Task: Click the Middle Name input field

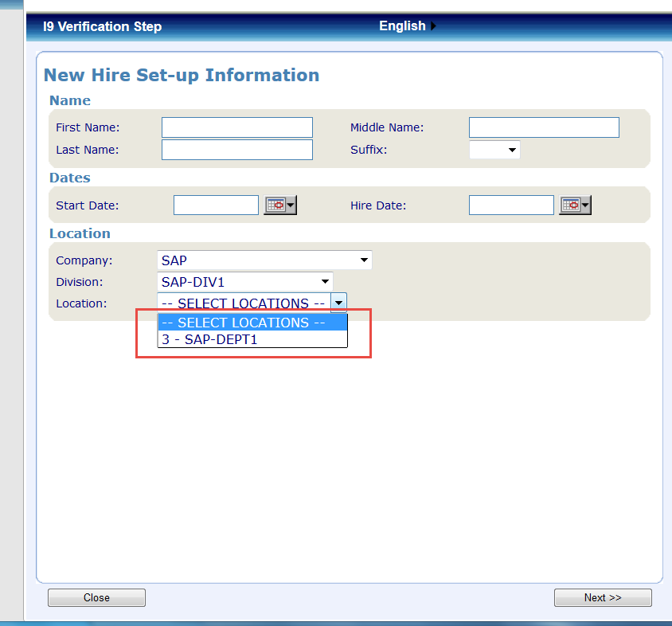Action: pyautogui.click(x=544, y=127)
